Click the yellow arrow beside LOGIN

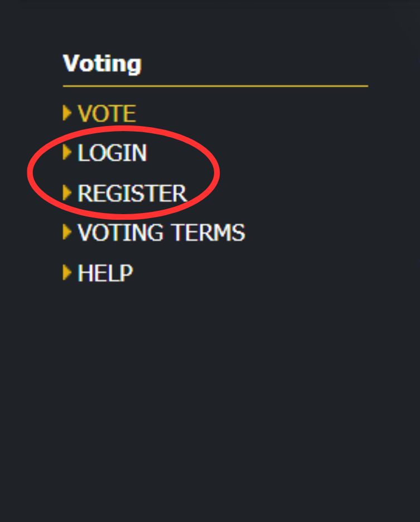pyautogui.click(x=67, y=152)
